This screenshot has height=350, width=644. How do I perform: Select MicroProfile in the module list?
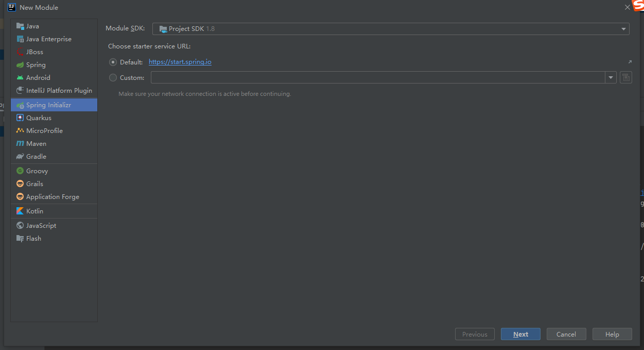click(54, 131)
